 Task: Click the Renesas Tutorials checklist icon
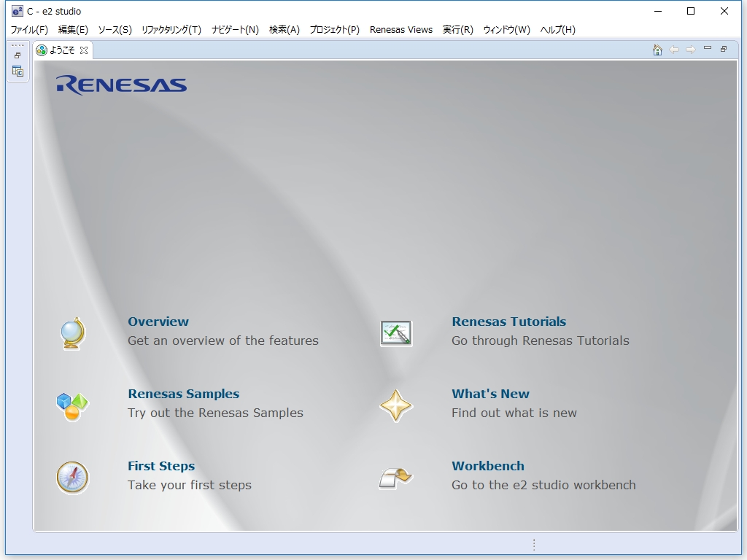[396, 333]
